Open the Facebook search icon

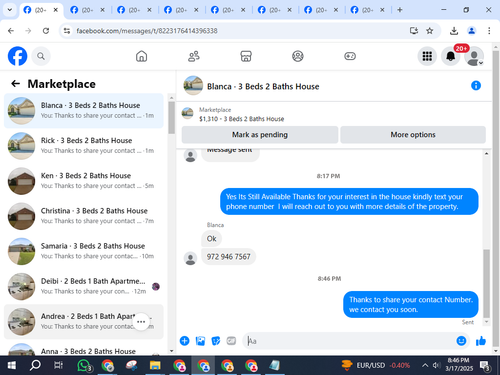[41, 56]
